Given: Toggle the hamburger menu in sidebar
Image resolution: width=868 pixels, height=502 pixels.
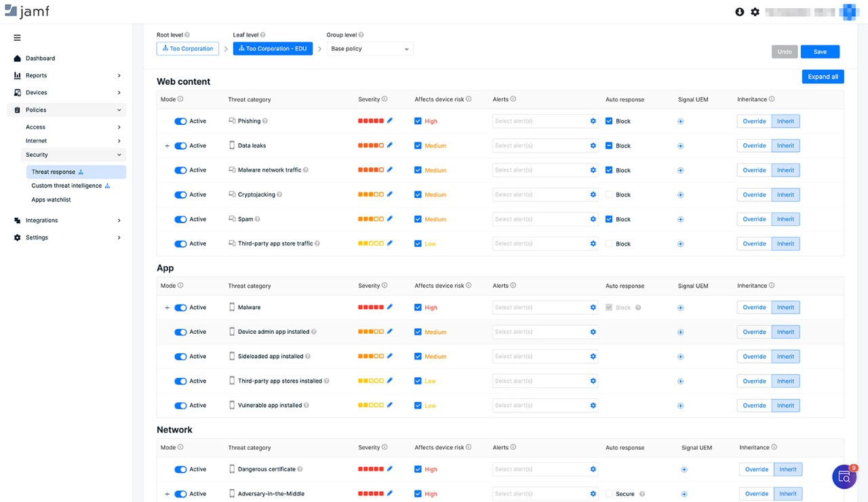Looking at the screenshot, I should pos(17,38).
